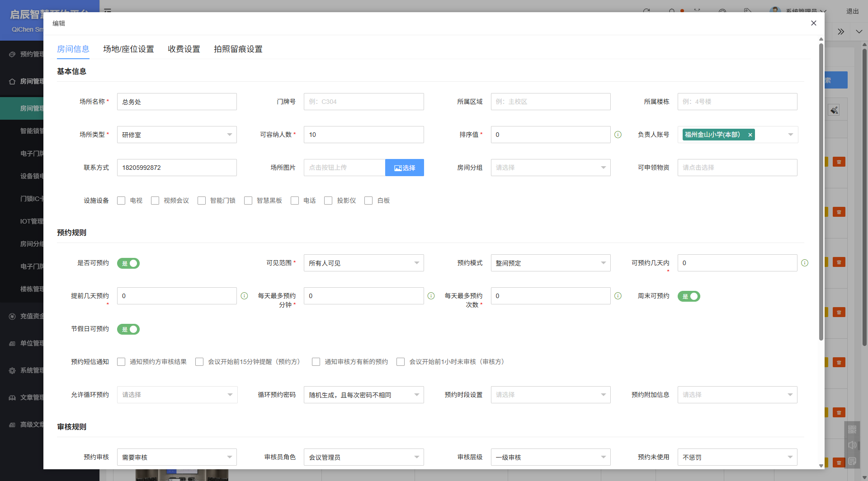The height and width of the screenshot is (481, 868).
Task: Open the 循环预约密码 dropdown
Action: (364, 395)
